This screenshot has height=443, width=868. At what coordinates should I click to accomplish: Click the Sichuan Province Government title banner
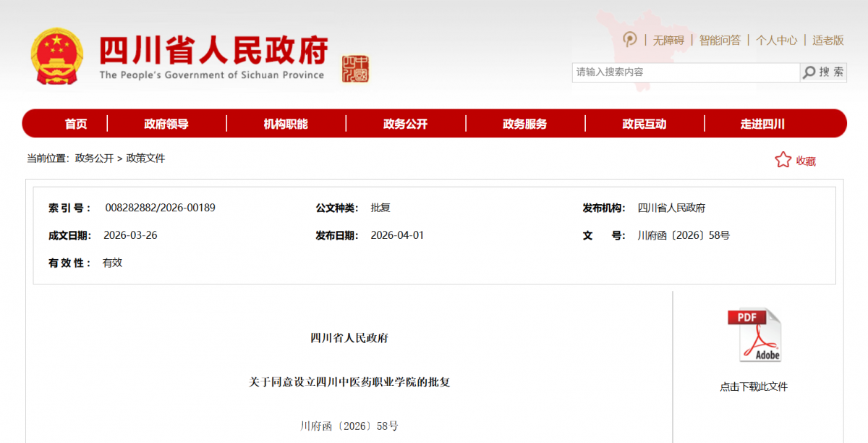click(x=213, y=56)
